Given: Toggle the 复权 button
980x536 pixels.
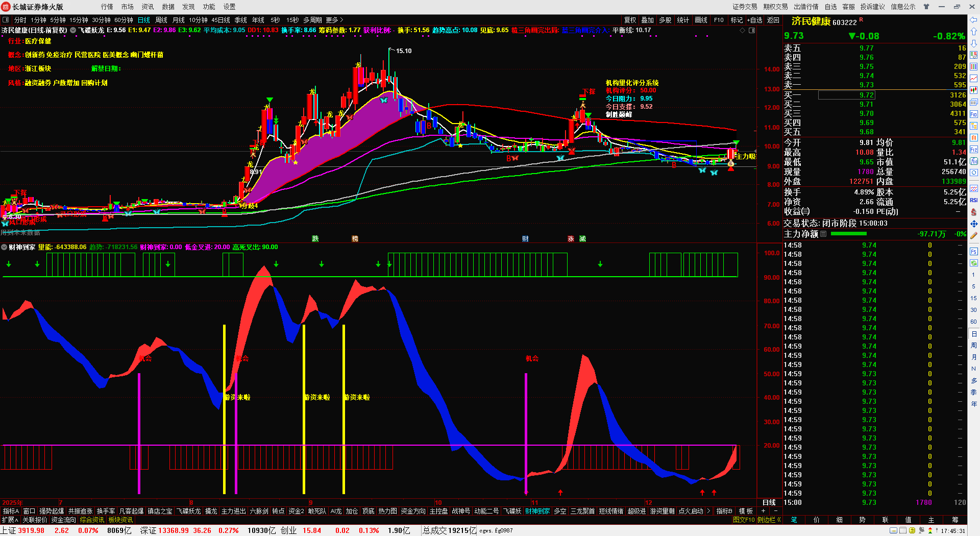Looking at the screenshot, I should (x=630, y=20).
